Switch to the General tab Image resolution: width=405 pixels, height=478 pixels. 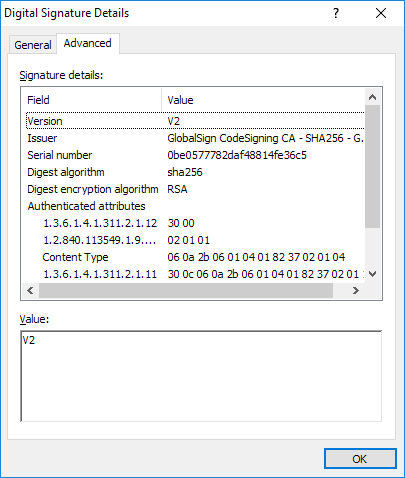tap(33, 45)
